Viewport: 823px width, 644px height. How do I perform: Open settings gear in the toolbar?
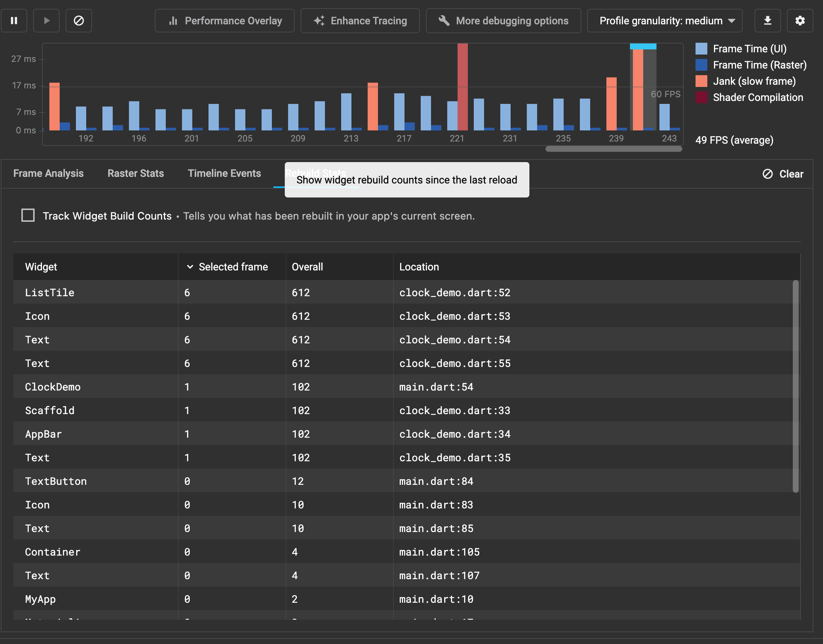(x=800, y=21)
